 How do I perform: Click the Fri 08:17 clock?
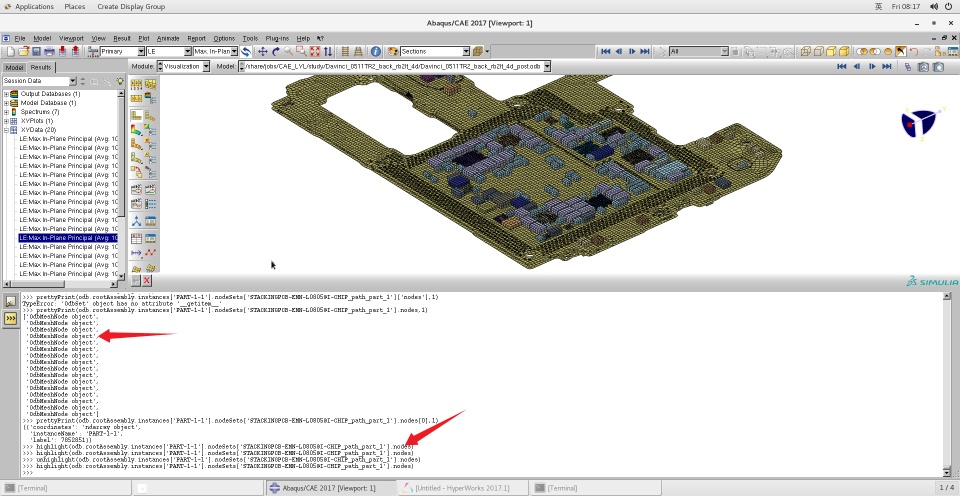click(x=906, y=6)
